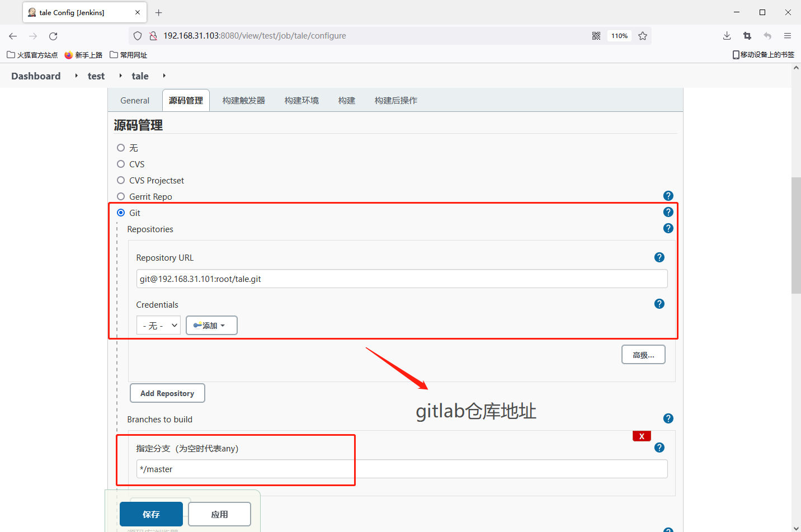Click help icon for Branches to build

pyautogui.click(x=668, y=418)
